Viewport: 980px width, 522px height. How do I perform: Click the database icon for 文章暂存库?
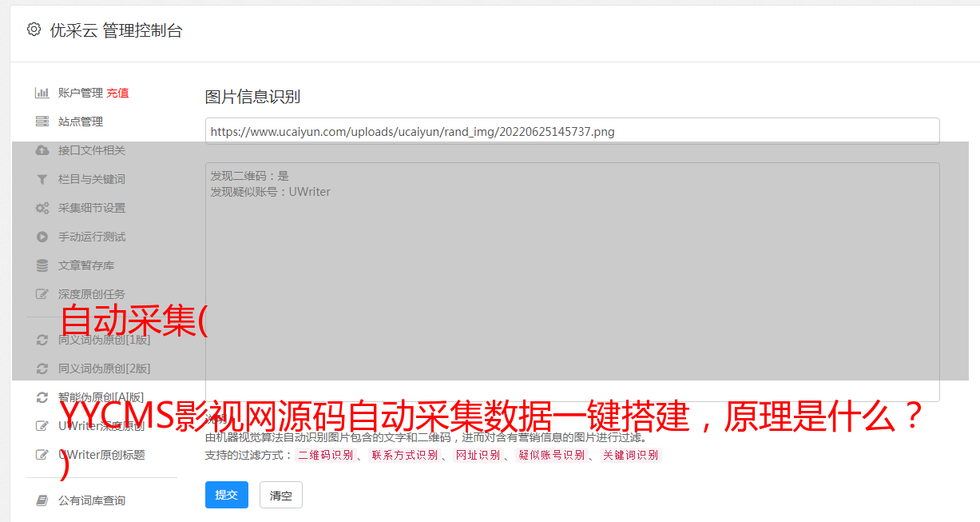[x=42, y=265]
